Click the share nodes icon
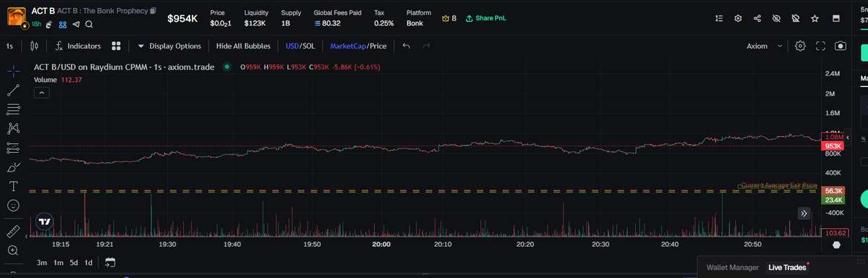The image size is (868, 278). 757,18
